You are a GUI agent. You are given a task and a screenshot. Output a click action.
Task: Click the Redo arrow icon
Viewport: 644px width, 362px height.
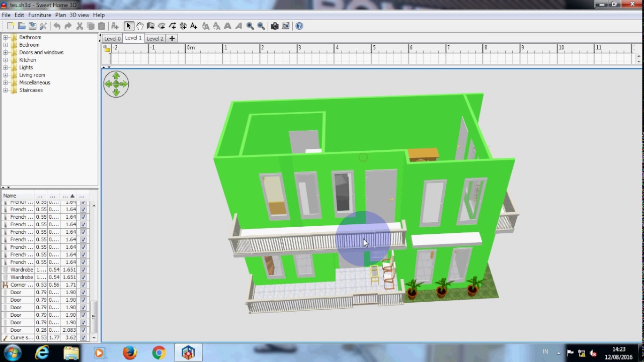coord(68,26)
